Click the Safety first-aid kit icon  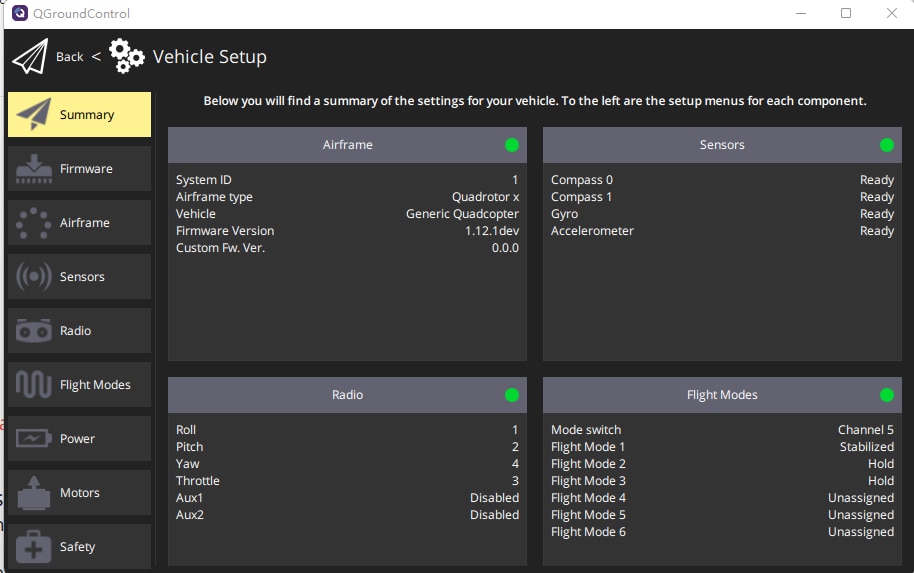[34, 547]
